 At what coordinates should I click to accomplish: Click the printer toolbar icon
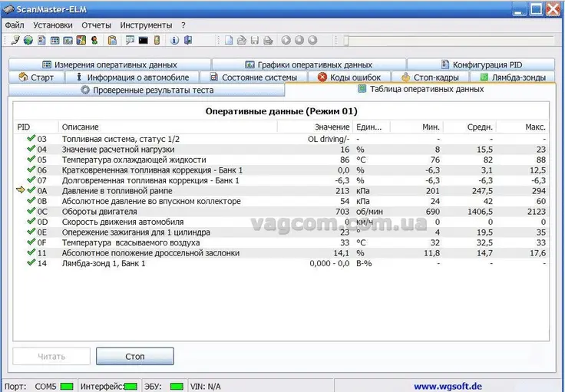[268, 41]
